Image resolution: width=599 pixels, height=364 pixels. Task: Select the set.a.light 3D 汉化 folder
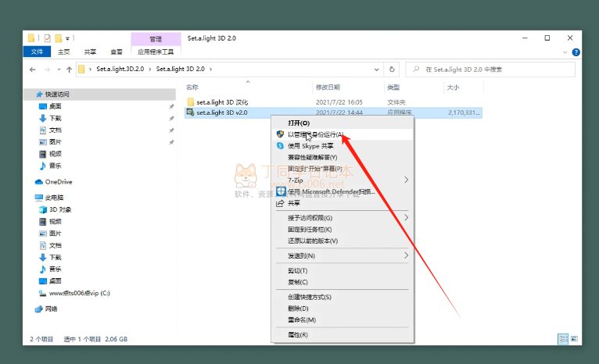(x=222, y=102)
